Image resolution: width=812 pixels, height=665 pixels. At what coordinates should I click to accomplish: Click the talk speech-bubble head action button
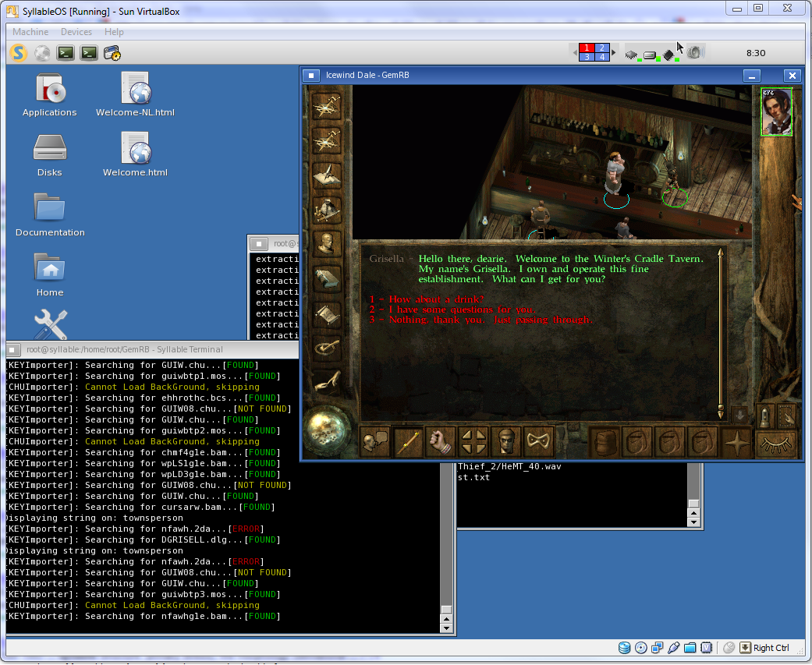coord(374,442)
